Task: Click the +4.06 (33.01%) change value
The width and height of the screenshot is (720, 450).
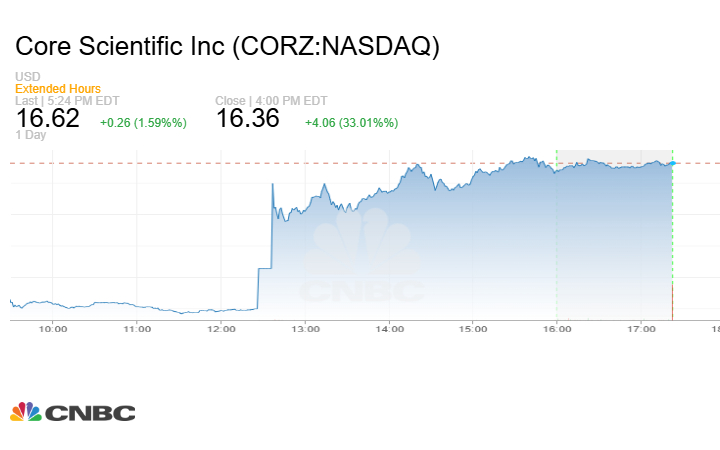Action: (354, 123)
